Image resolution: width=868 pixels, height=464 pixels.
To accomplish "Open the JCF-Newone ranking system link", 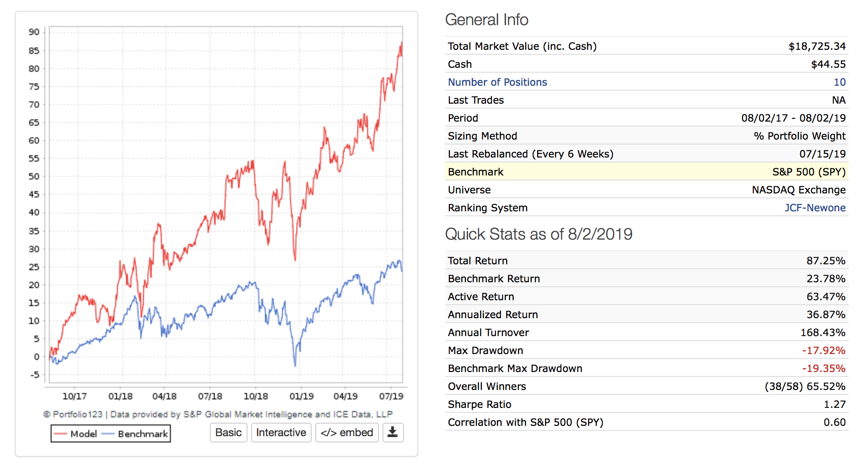I will (815, 208).
